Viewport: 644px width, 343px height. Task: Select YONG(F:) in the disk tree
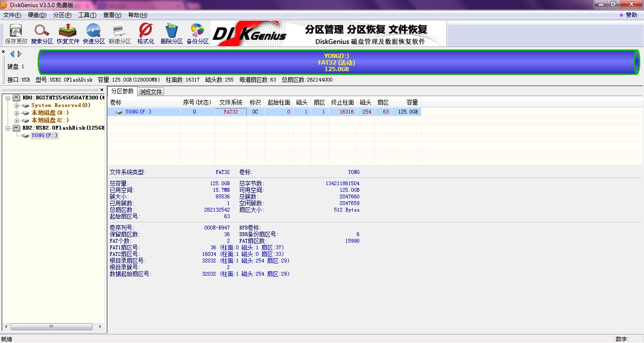point(45,136)
